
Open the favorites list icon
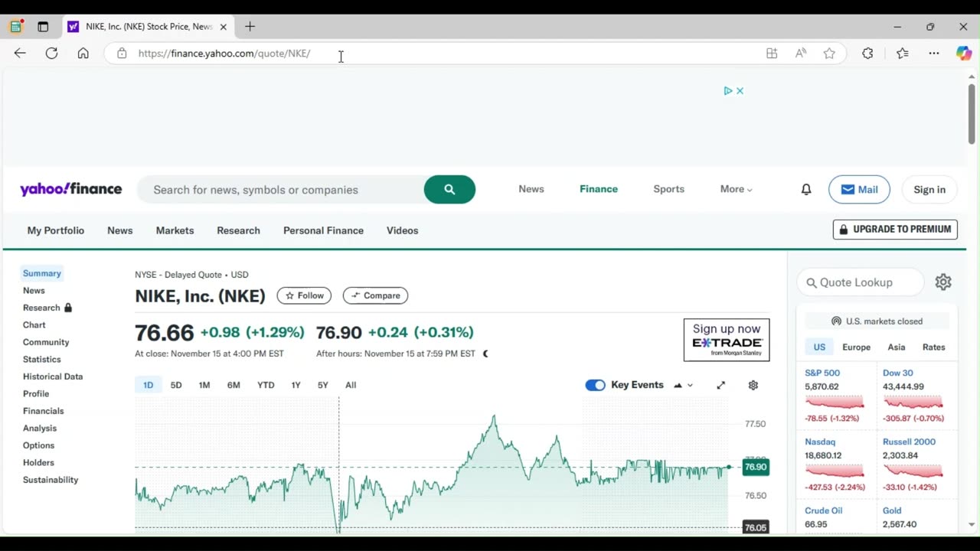[x=903, y=54]
